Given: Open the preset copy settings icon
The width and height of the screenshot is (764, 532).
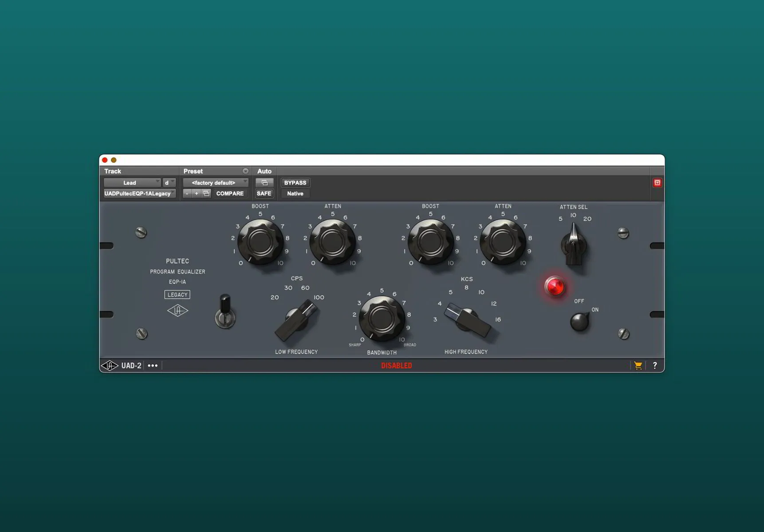Looking at the screenshot, I should [206, 193].
